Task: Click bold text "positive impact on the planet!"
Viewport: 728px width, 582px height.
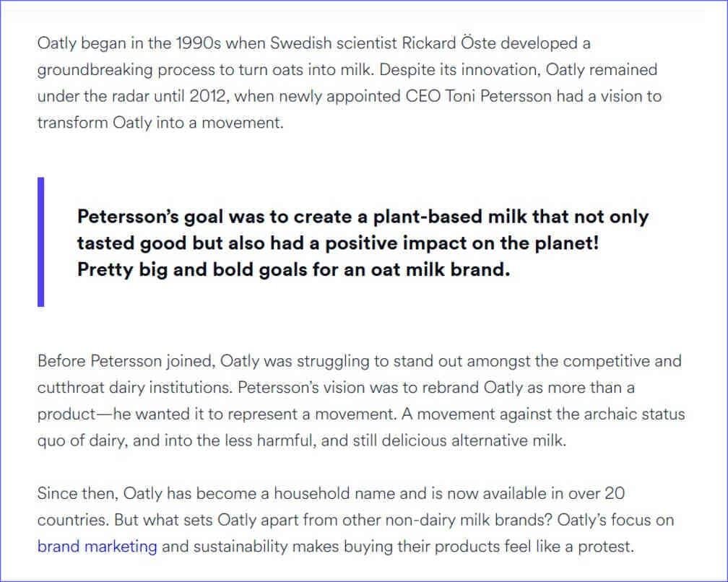Action: (x=461, y=244)
